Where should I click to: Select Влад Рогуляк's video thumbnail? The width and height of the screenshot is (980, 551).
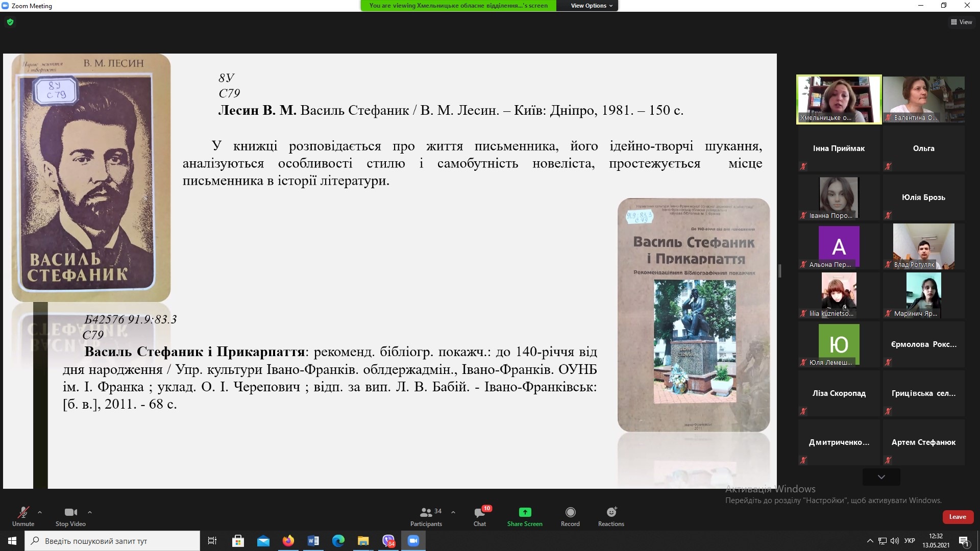click(923, 246)
